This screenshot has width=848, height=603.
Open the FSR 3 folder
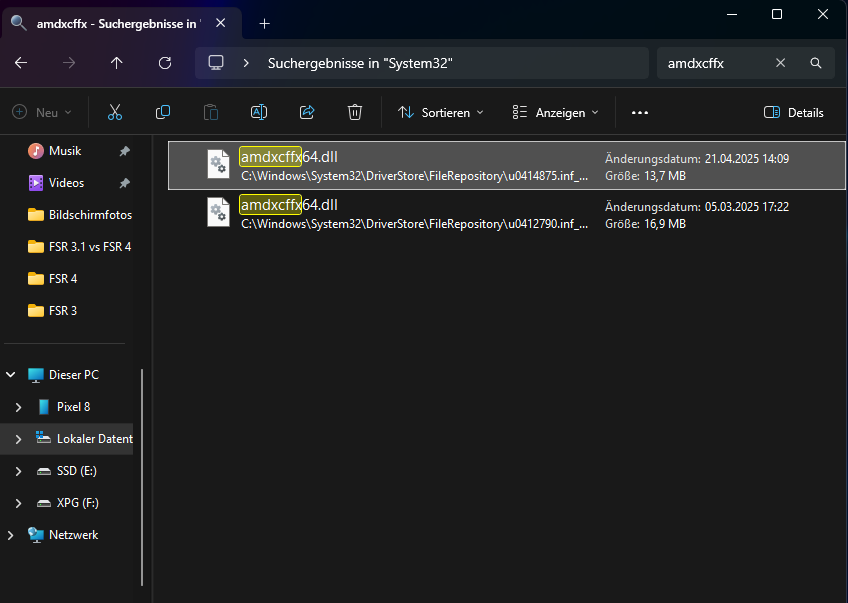click(x=52, y=310)
